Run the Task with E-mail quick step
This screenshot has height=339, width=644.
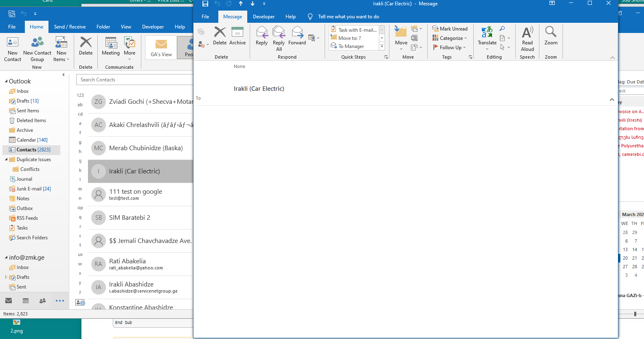pos(354,30)
